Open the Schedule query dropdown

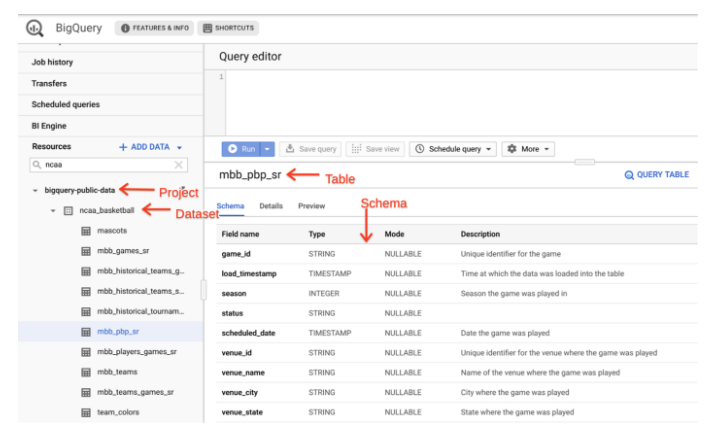[x=453, y=149]
